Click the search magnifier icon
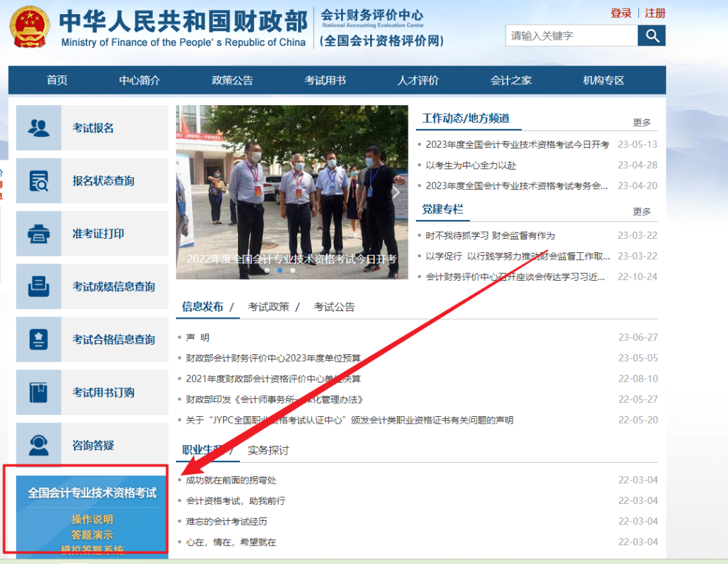This screenshot has width=728, height=564. (650, 35)
